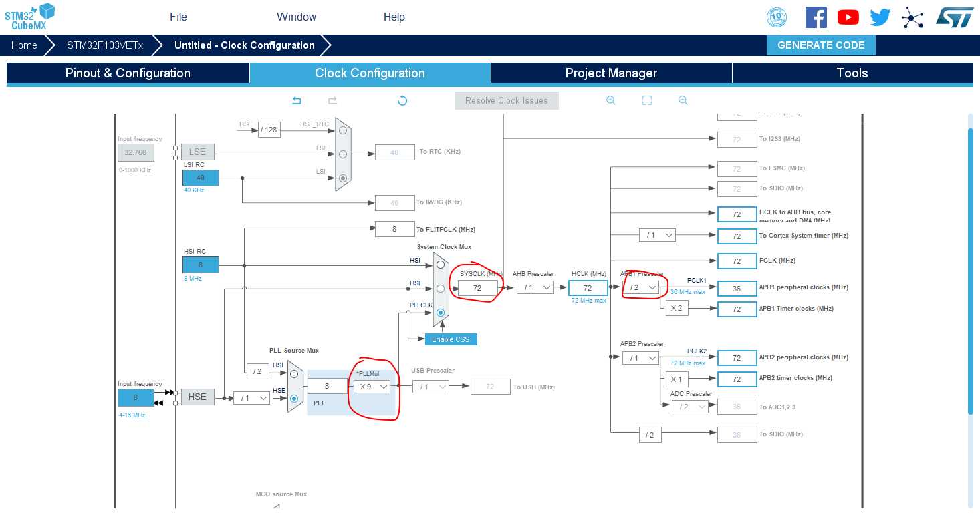The width and height of the screenshot is (980, 515).
Task: Edit the HCLK (MHz) value field
Action: coord(588,288)
